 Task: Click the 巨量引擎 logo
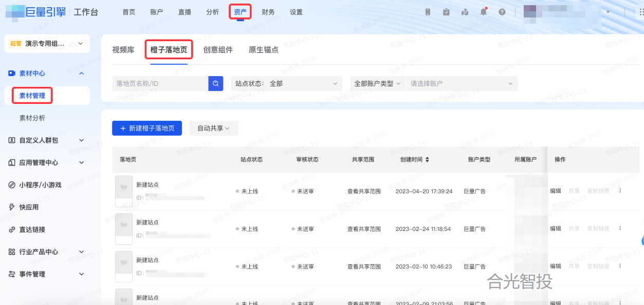(x=36, y=12)
